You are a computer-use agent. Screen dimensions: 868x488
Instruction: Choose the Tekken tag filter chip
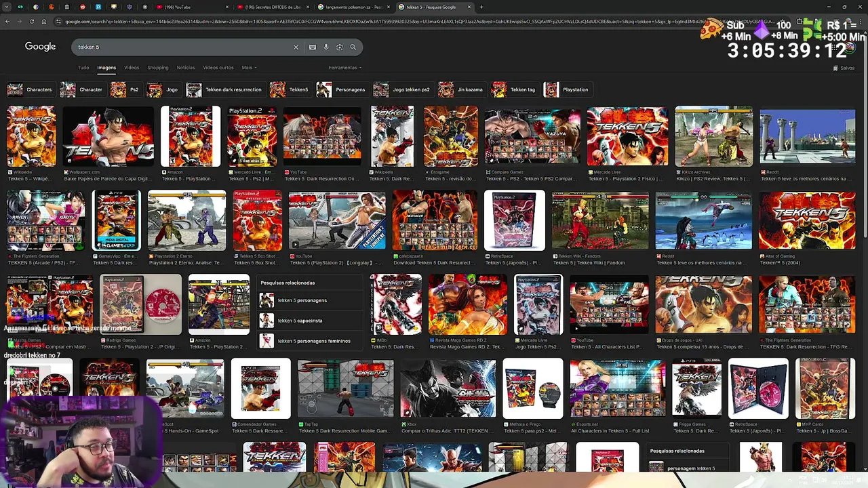point(515,89)
